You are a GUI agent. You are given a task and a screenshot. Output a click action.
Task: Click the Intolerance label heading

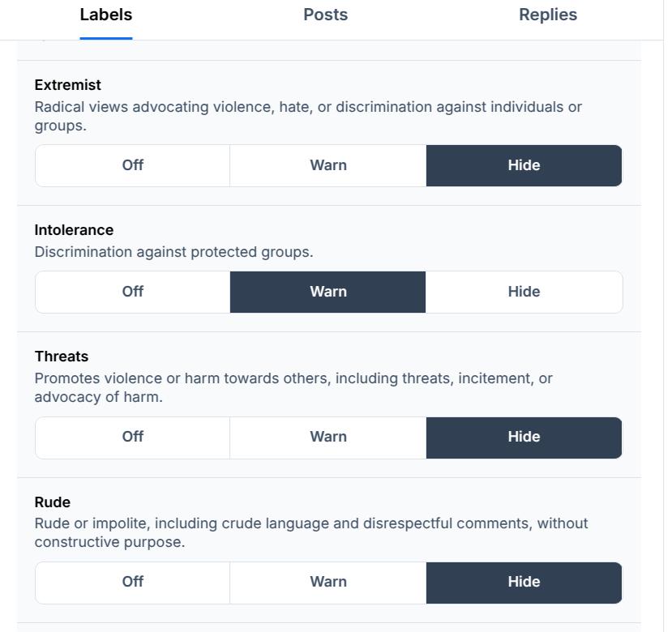click(74, 230)
